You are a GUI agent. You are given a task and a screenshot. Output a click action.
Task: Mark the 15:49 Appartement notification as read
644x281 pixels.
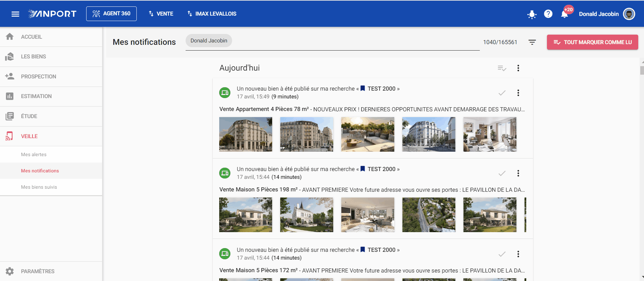click(x=502, y=93)
